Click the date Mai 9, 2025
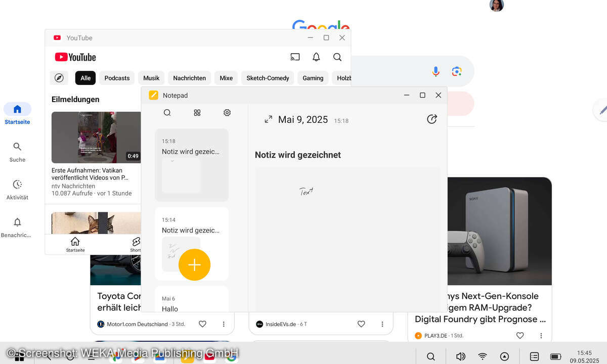Screen dimensions: 607x364 pos(303,120)
